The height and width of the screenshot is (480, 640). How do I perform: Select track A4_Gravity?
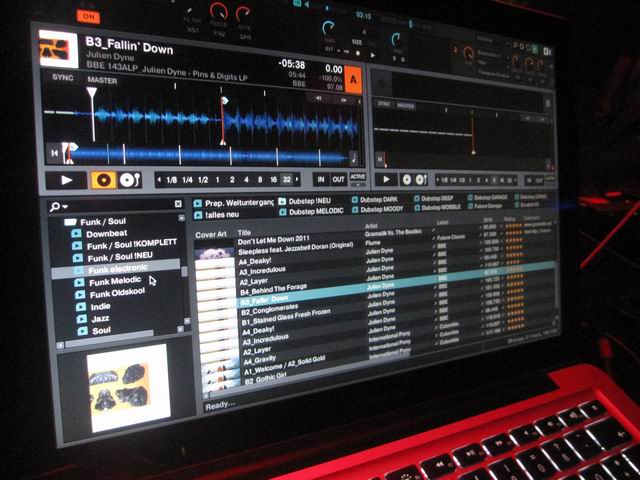point(260,361)
